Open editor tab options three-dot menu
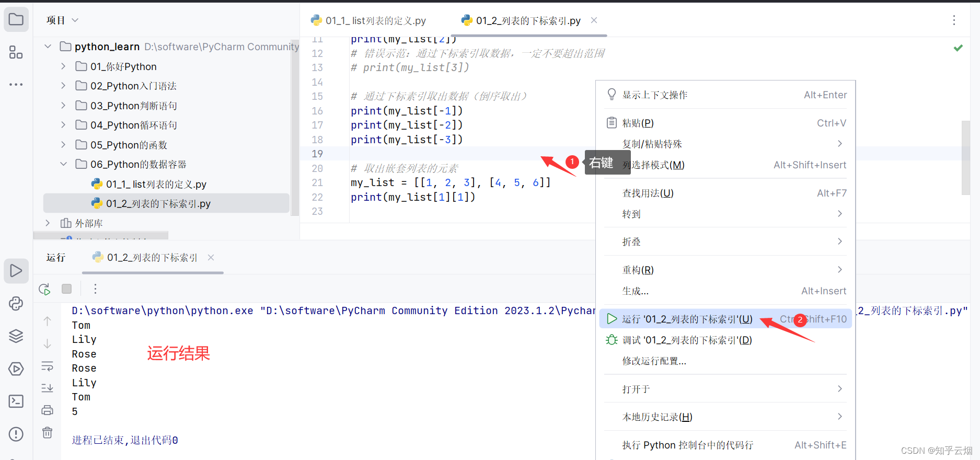The width and height of the screenshot is (980, 460). pyautogui.click(x=954, y=20)
